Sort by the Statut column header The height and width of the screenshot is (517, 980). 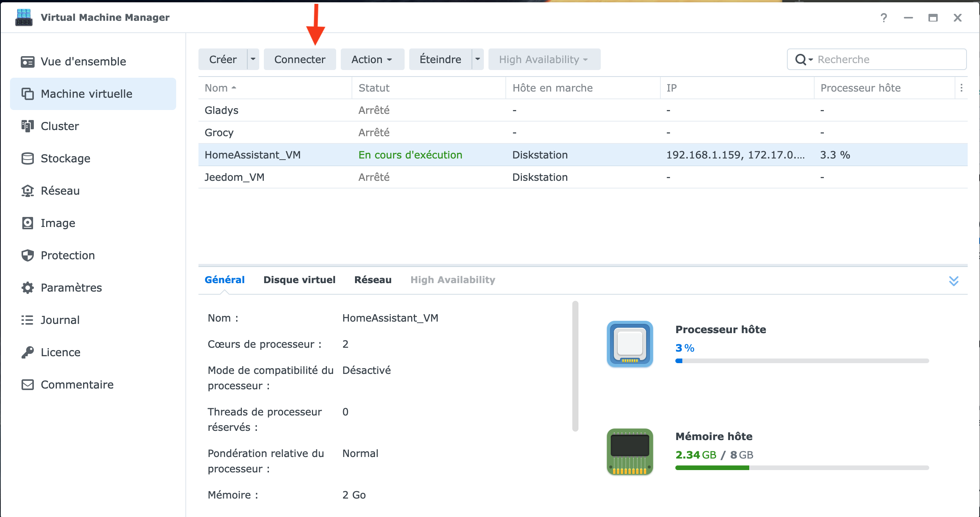428,88
